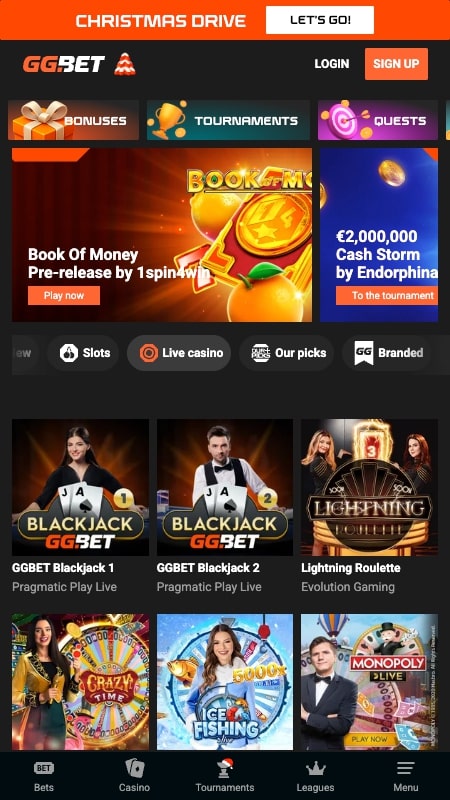Open GGBET Blackjack 1 thumbnail
Screen dimensions: 450x800
click(81, 487)
